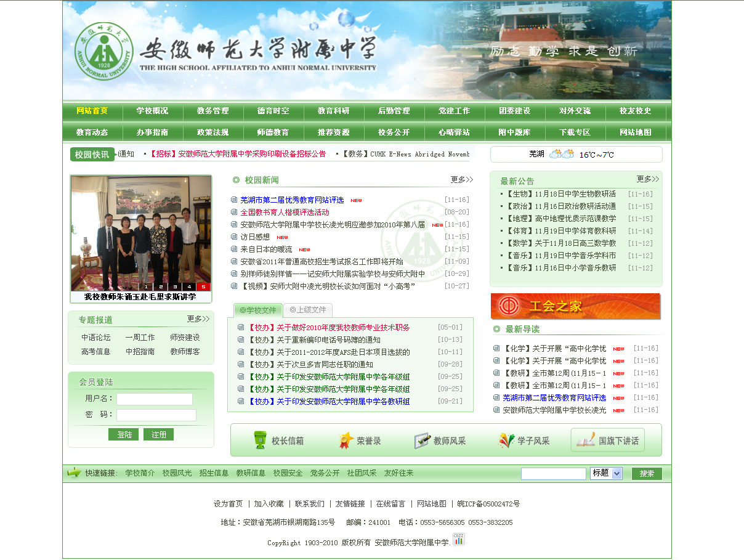Click the Anhui Normal University round logo
This screenshot has width=744, height=560.
[x=104, y=52]
